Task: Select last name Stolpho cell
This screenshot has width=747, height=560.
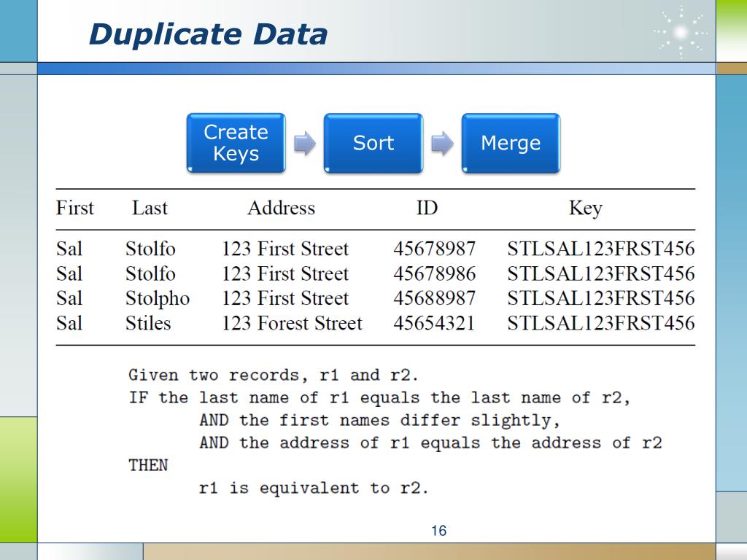Action: click(158, 298)
